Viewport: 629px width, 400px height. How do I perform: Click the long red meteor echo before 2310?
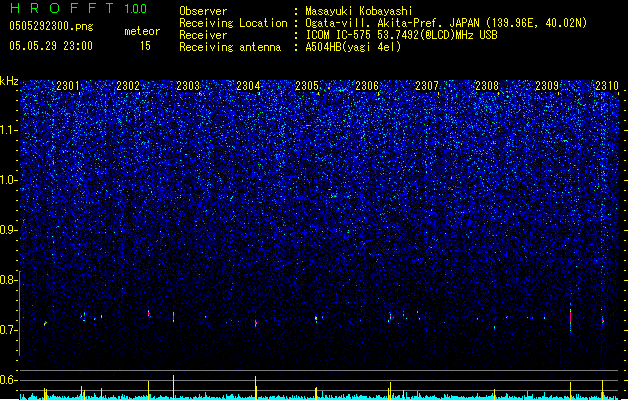pyautogui.click(x=570, y=317)
